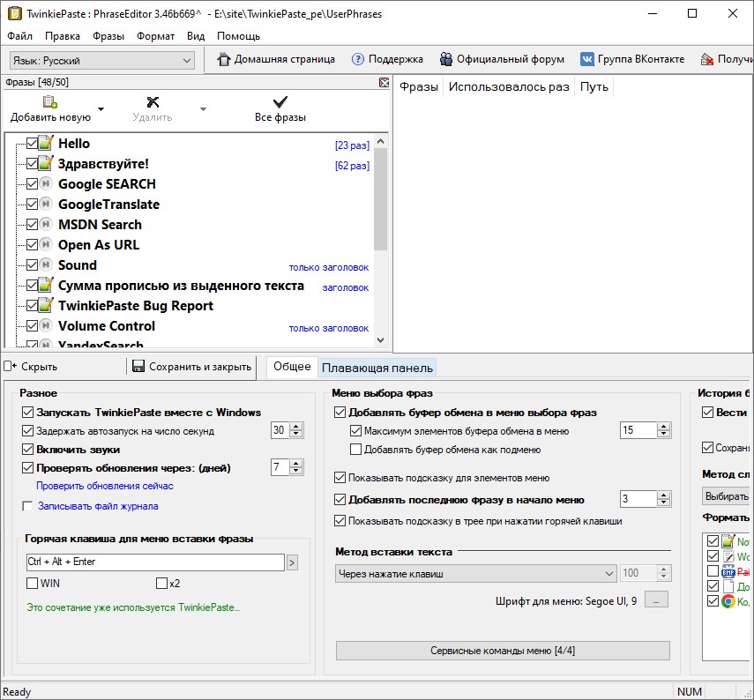754x700 pixels.
Task: Decrease last phrase count spinner down
Action: click(x=663, y=503)
